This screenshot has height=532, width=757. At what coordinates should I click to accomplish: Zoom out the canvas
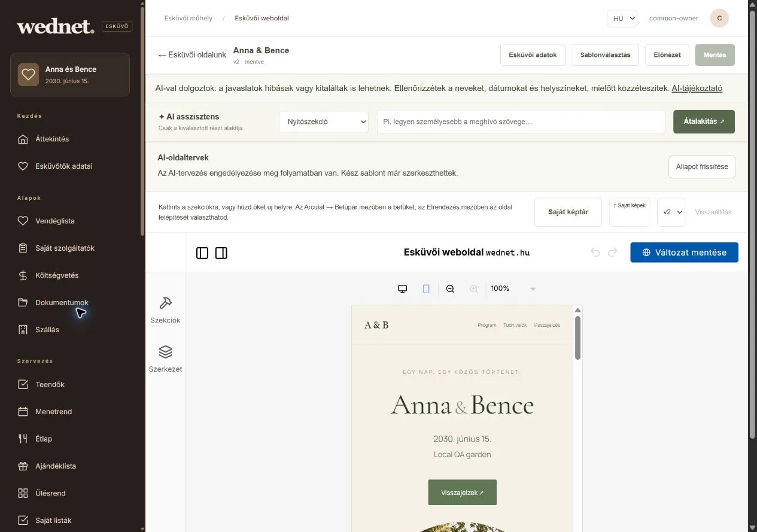coord(451,289)
